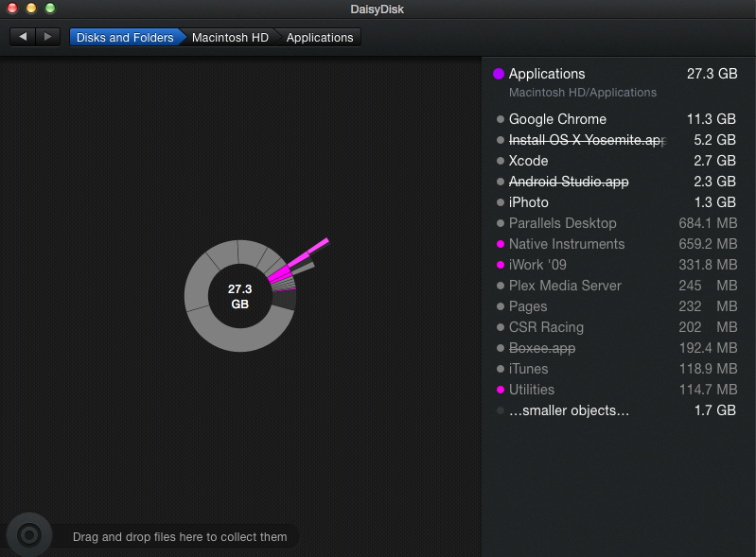Click the gray dot beside Xcode
The height and width of the screenshot is (557, 756).
point(501,161)
